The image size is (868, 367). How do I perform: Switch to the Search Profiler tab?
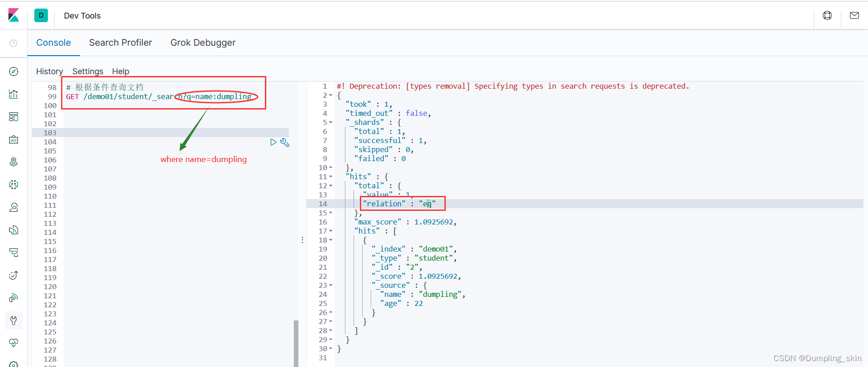[x=120, y=43]
